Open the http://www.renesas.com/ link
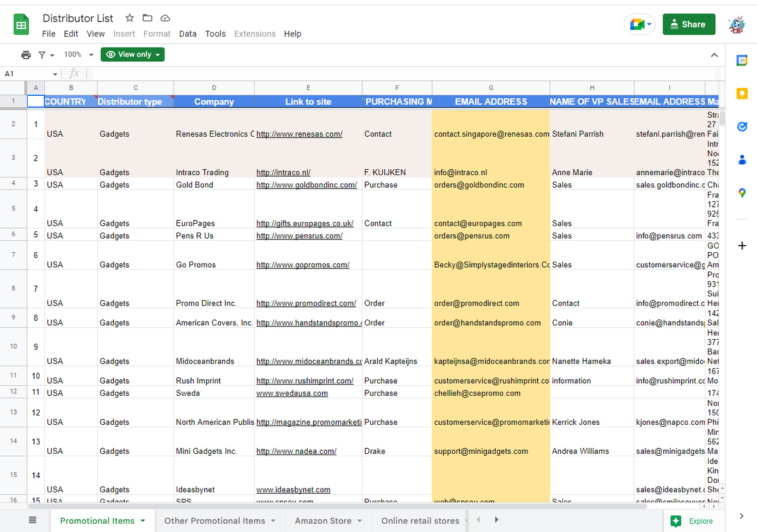Viewport: 757px width, 532px height. (300, 134)
